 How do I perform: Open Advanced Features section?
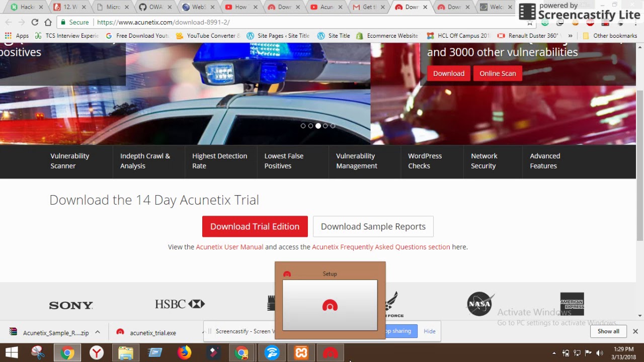point(545,161)
